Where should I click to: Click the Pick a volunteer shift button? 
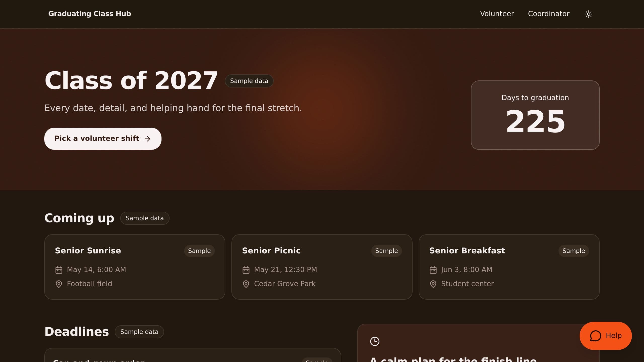point(103,139)
